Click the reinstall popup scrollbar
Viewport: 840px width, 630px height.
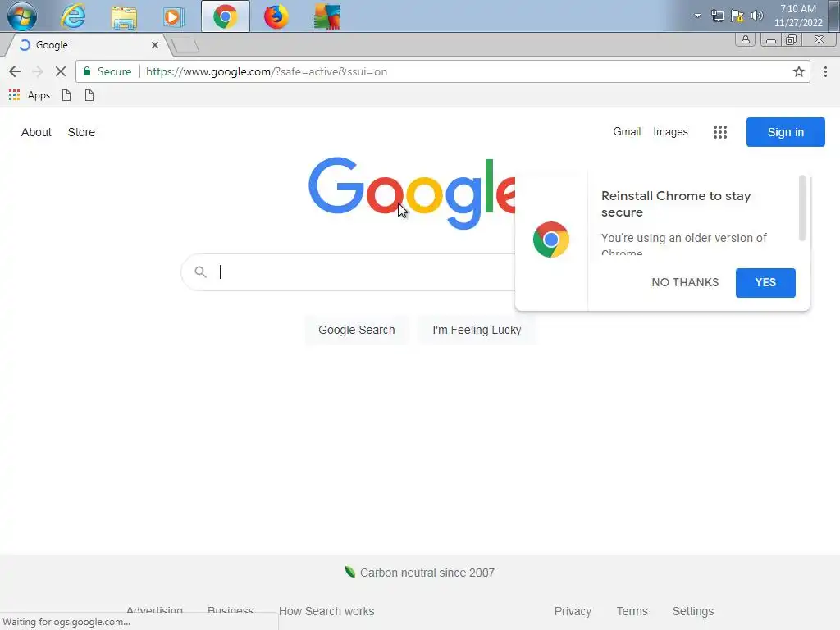click(x=802, y=208)
